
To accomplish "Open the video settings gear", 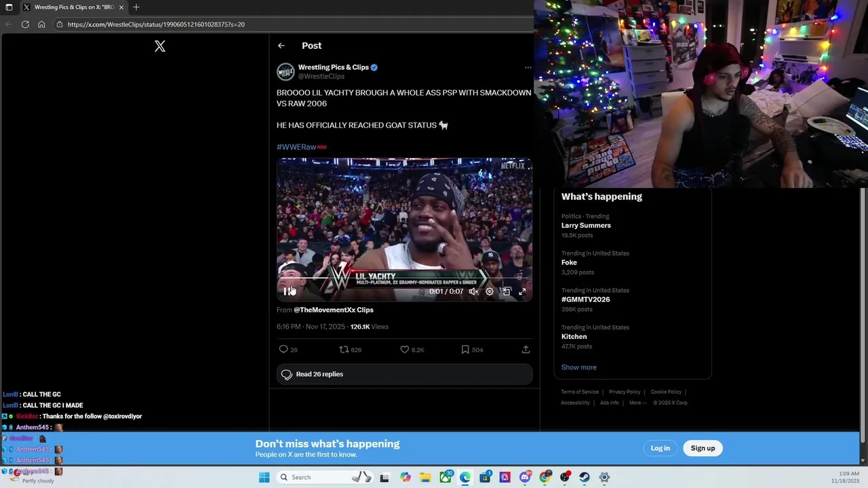I will (490, 291).
